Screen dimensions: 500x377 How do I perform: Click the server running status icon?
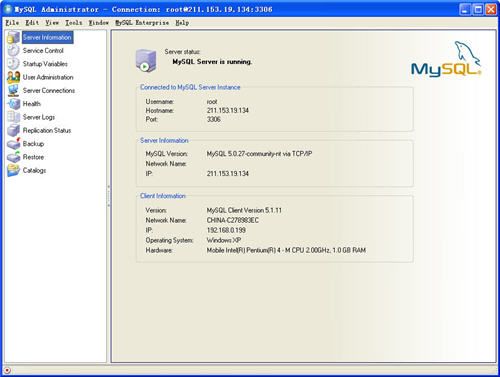pos(146,60)
